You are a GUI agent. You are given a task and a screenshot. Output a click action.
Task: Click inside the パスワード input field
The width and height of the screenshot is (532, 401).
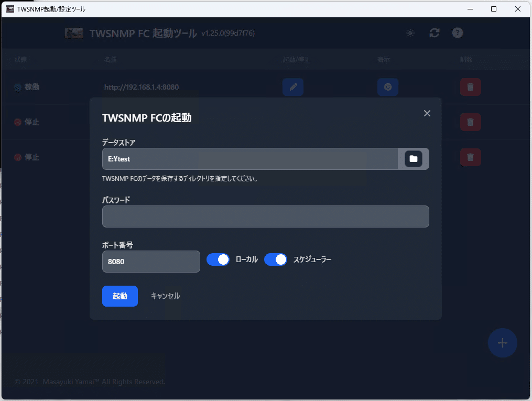click(x=265, y=216)
